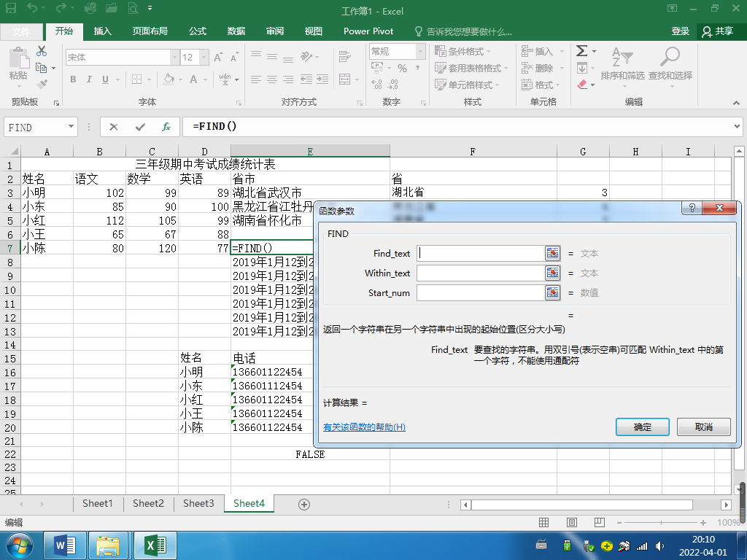Click the Within_text input field
The image size is (747, 560).
click(480, 273)
